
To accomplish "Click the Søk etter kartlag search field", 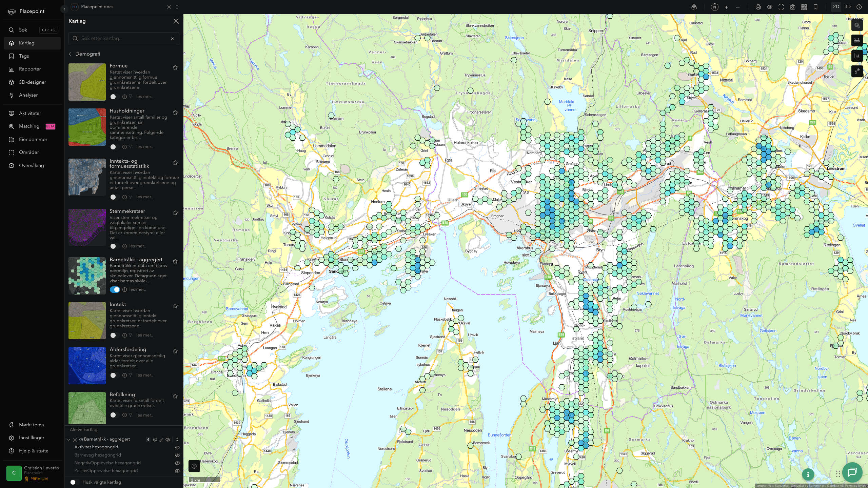I will coord(124,38).
